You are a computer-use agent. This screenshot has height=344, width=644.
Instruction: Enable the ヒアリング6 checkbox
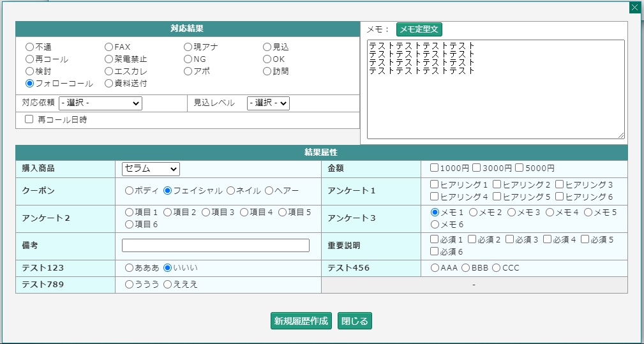[x=559, y=196]
